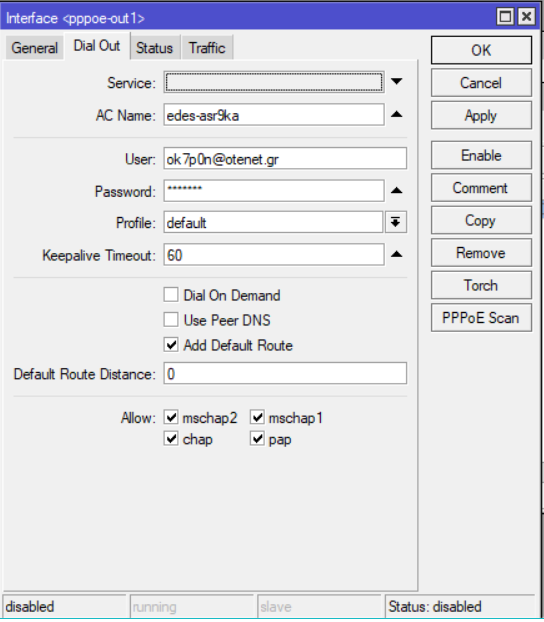
Task: Collapse the Keepalive Timeout field arrow
Action: (396, 254)
